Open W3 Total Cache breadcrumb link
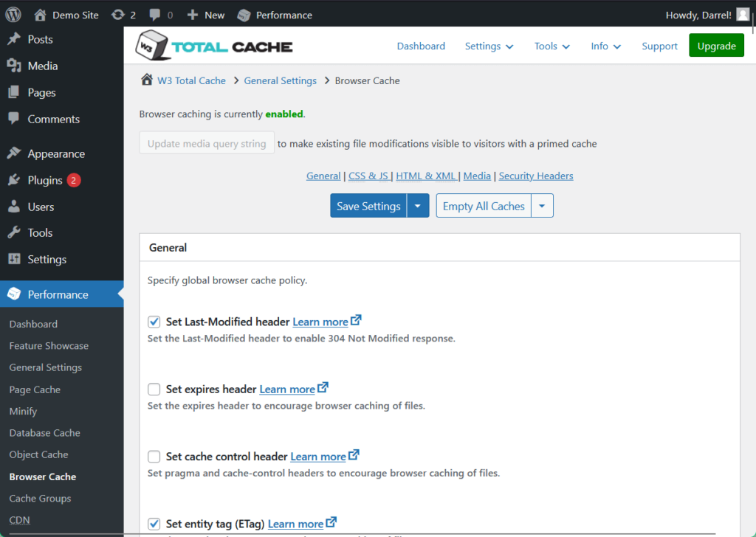Viewport: 756px width, 537px height. pos(191,80)
